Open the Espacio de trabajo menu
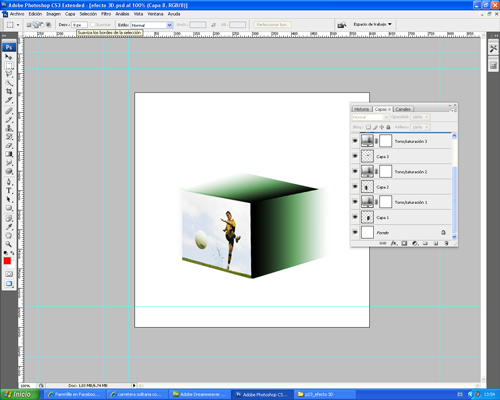Viewport: 500px width, 400px height. click(372, 24)
